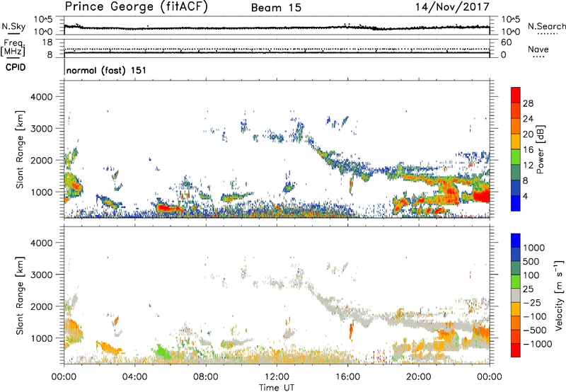This screenshot has height=392, width=566.
Task: Click the "18" frequency axis tick
Action: (47, 42)
